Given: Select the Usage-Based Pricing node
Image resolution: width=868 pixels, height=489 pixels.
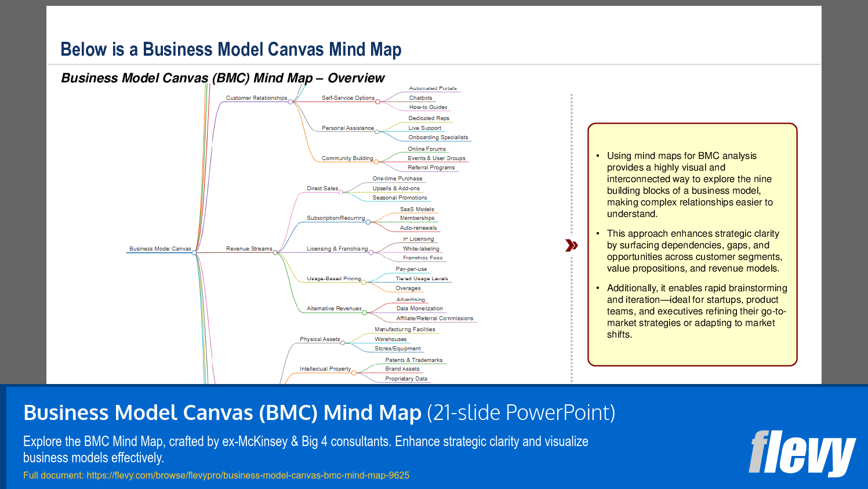Looking at the screenshot, I should [334, 279].
